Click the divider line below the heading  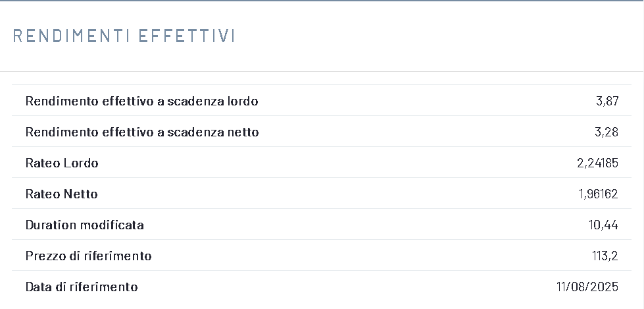[322, 71]
